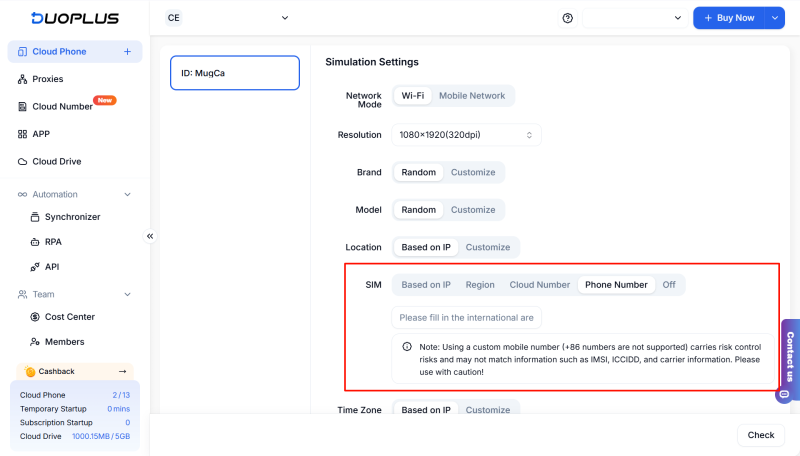Expand the CE team selector dropdown
Image resolution: width=800 pixels, height=456 pixels.
click(228, 18)
